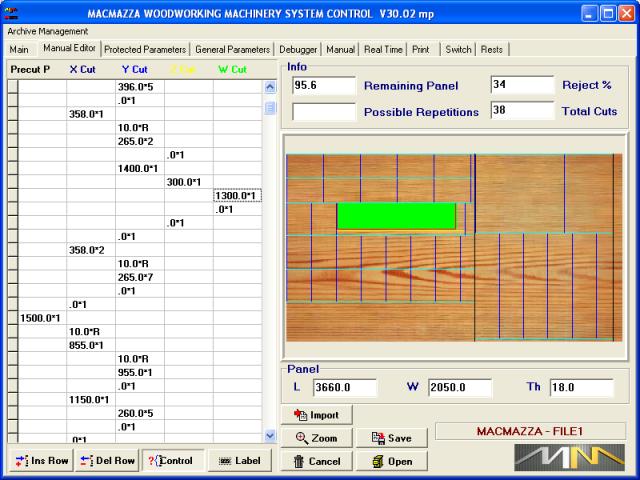Screen dimensions: 640x480
Task: Click the magnifying glass Zoom icon
Action: tap(302, 438)
